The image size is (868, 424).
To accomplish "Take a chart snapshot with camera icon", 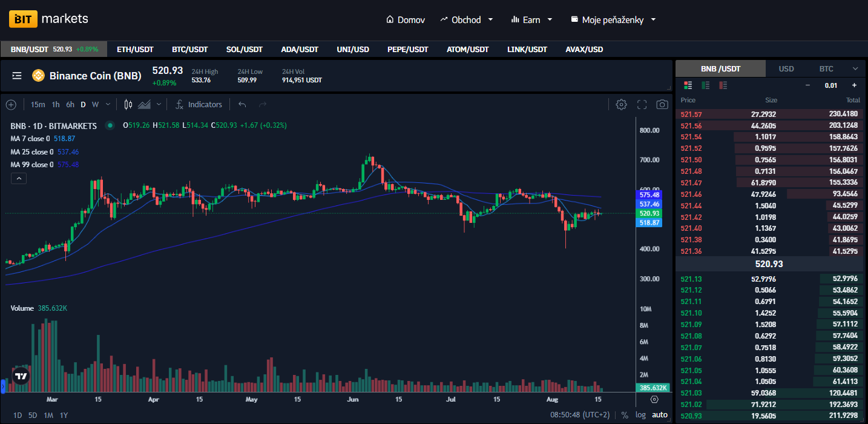I will point(662,105).
